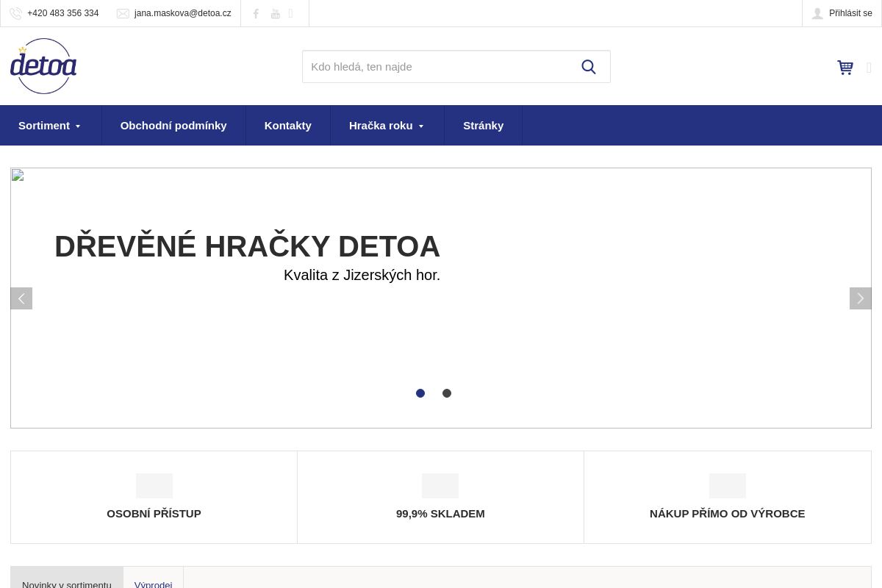Click the Přihlásit se link
This screenshot has width=882, height=588.
coord(850,13)
